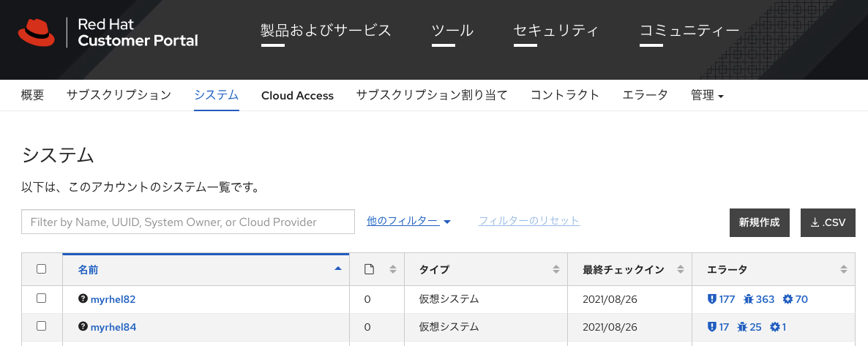Open コントラクト tab
The height and width of the screenshot is (346, 868).
pos(565,95)
